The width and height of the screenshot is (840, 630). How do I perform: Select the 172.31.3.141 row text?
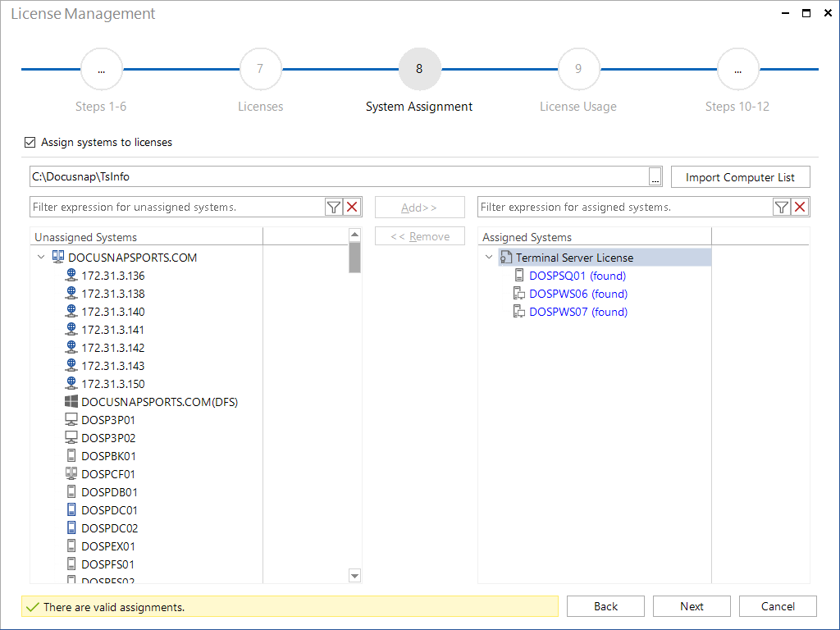tap(112, 330)
